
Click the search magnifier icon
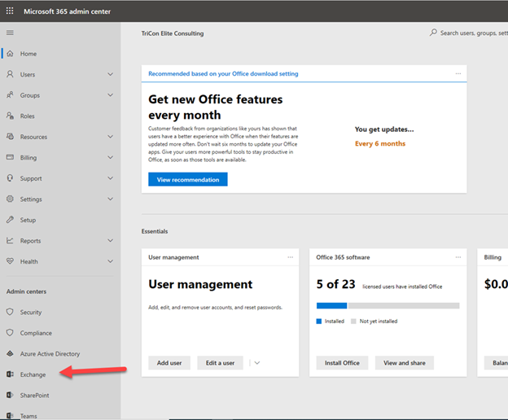[x=433, y=33]
